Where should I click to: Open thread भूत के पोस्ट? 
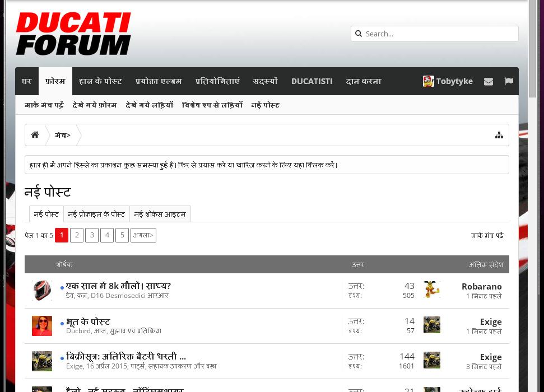coord(88,321)
